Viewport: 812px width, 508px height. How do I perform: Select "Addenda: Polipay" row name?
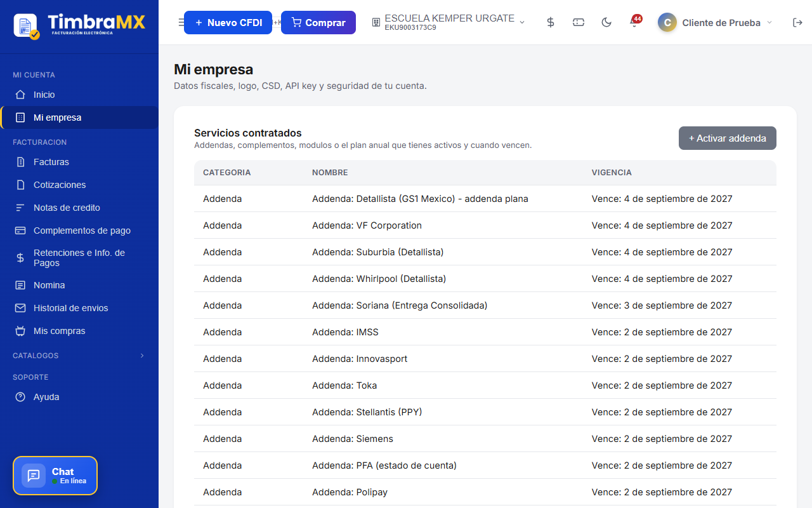(x=350, y=492)
